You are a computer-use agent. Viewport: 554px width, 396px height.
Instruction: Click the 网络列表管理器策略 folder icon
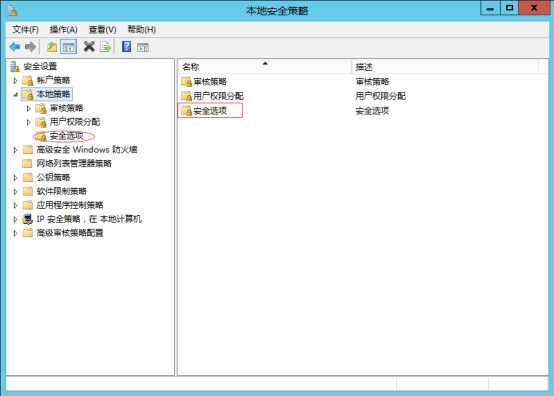click(27, 164)
